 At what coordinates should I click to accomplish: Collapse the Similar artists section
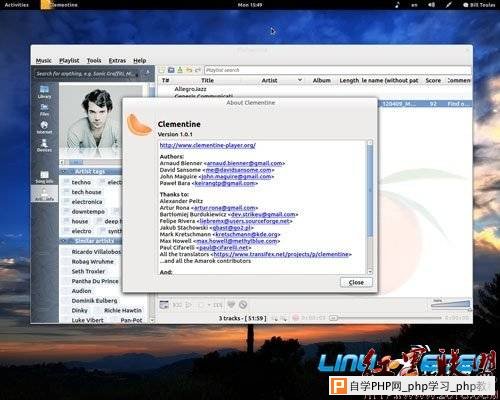(x=64, y=241)
